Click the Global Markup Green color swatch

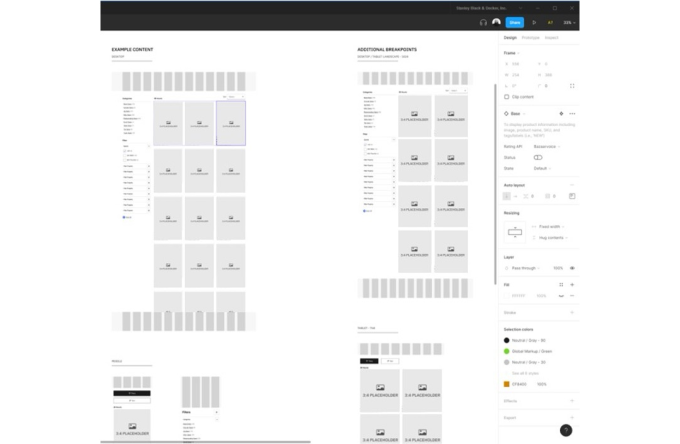(506, 351)
